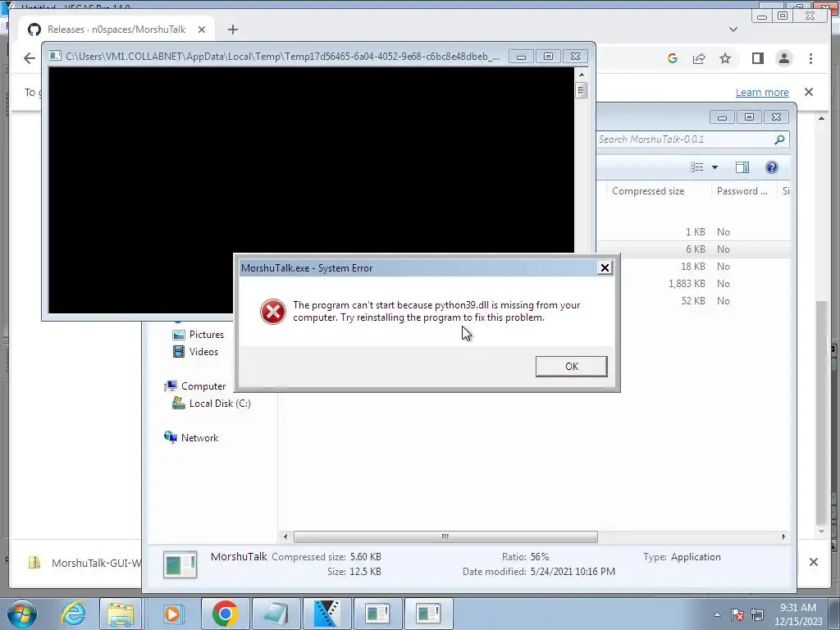Dismiss the Chrome info bar
840x630 pixels.
[x=808, y=92]
